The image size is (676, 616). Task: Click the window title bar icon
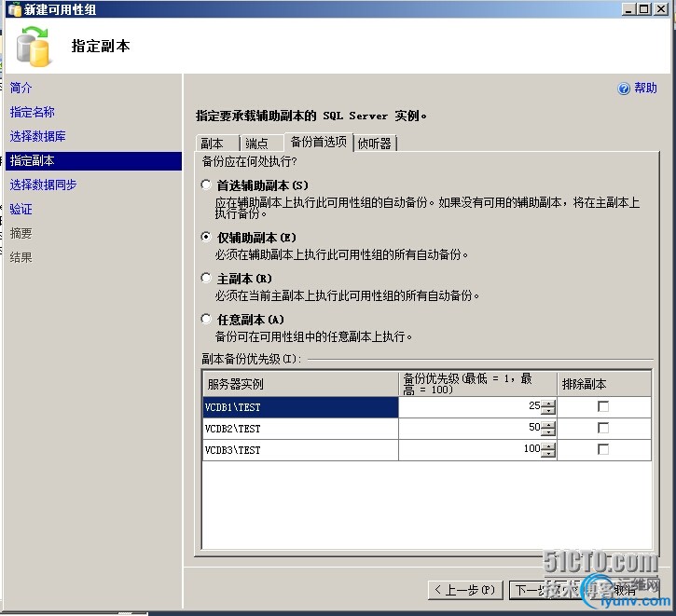(x=15, y=9)
